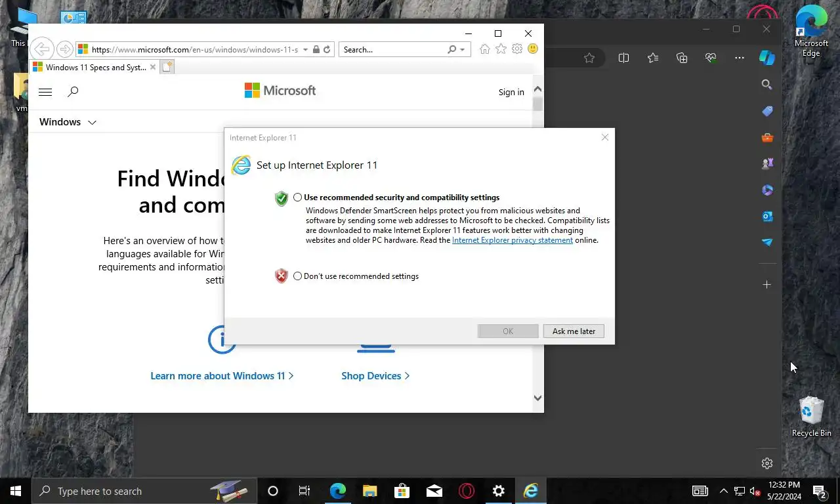Open Edge sidebar settings gear
The width and height of the screenshot is (840, 504).
(766, 463)
